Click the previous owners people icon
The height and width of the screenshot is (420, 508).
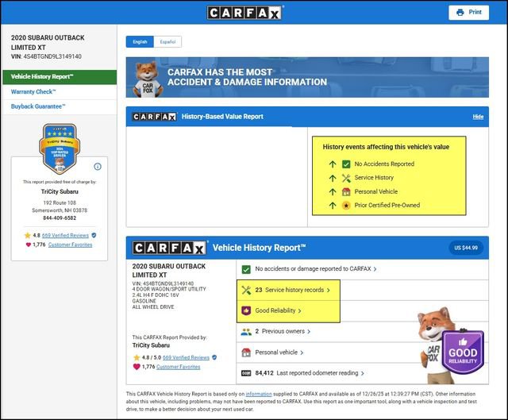point(246,331)
